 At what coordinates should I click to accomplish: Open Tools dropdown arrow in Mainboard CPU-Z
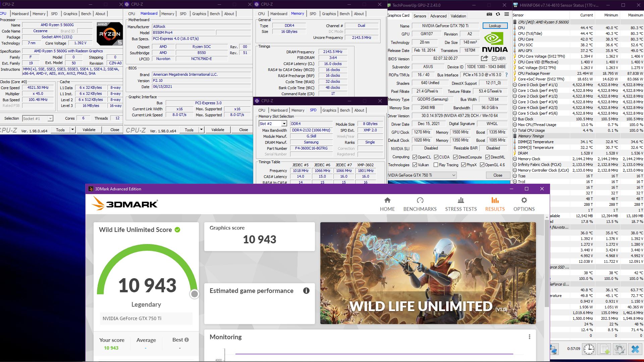point(201,130)
